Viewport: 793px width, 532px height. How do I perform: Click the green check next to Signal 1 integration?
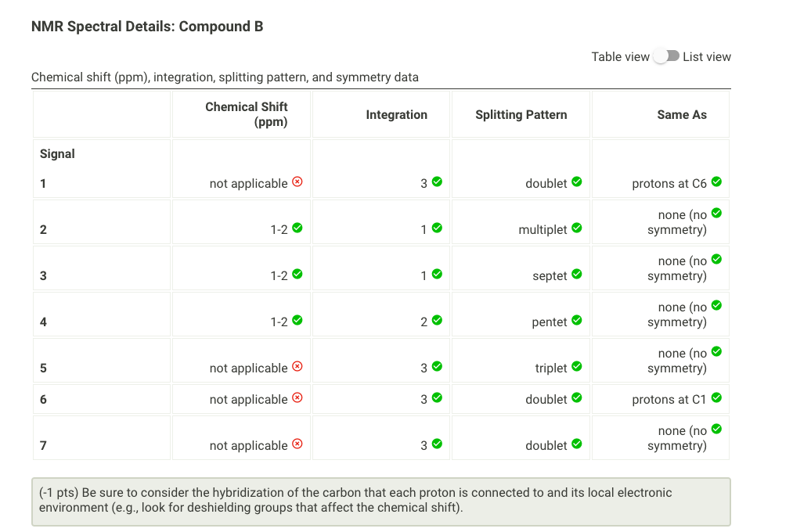(x=438, y=182)
